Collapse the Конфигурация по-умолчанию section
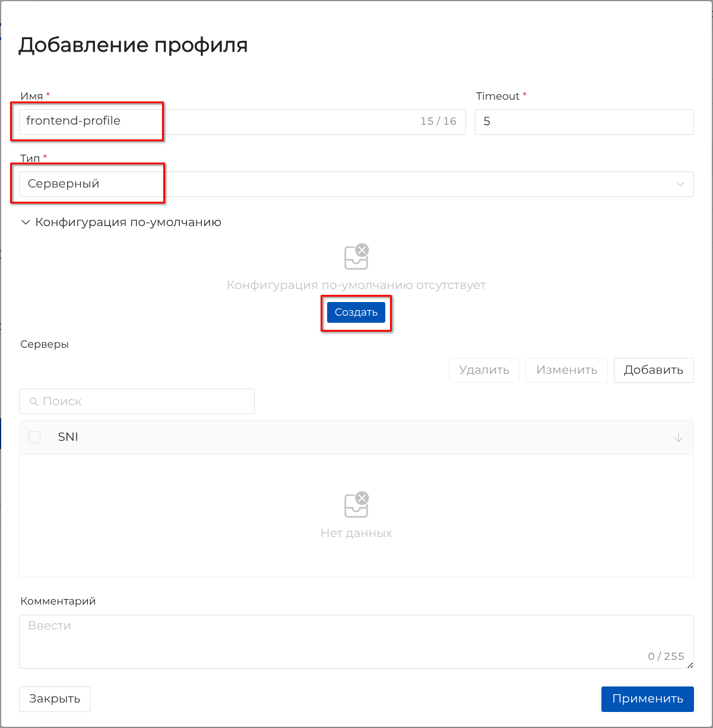The height and width of the screenshot is (728, 713). pyautogui.click(x=26, y=222)
